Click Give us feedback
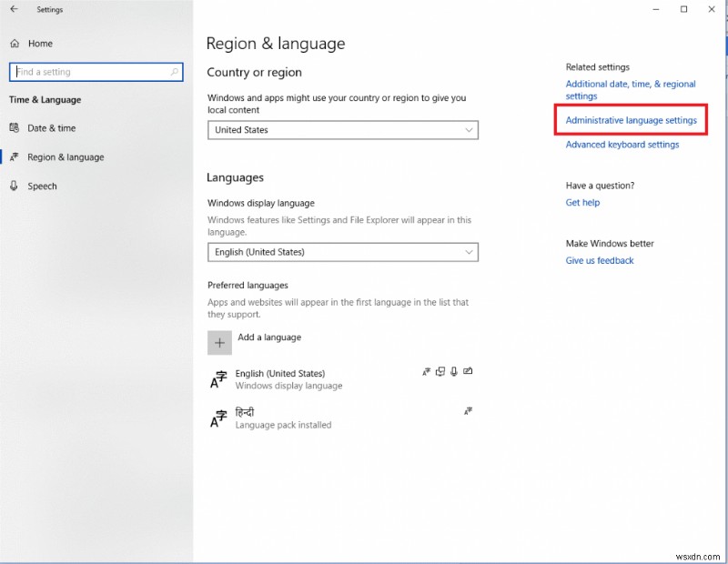The width and height of the screenshot is (728, 564). [600, 260]
